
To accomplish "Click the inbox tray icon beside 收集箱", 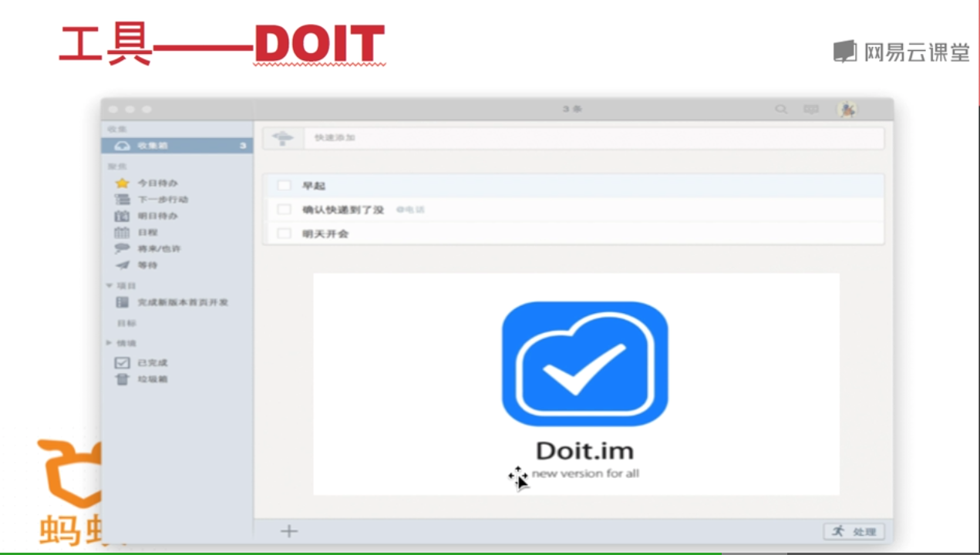I will 122,146.
